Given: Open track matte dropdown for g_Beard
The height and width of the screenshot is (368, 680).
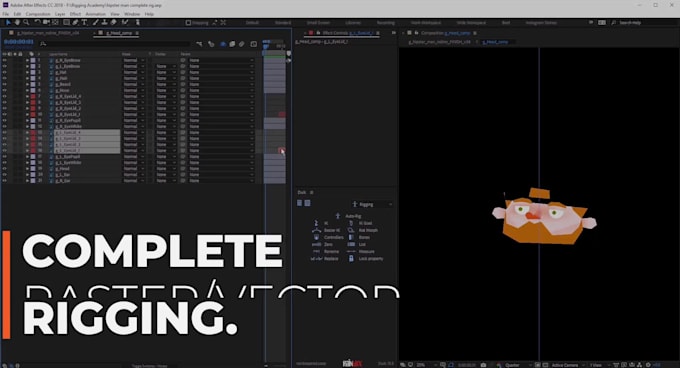Looking at the screenshot, I should (x=166, y=85).
